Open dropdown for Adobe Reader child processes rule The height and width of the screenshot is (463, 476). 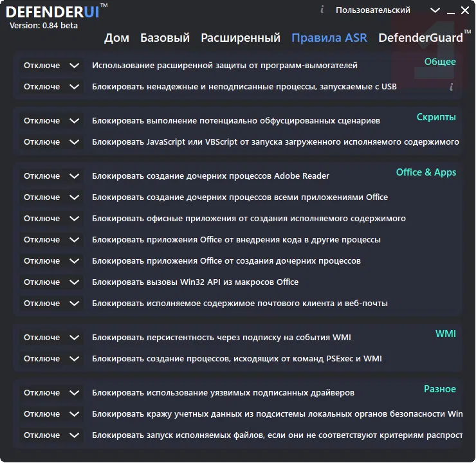[51, 176]
